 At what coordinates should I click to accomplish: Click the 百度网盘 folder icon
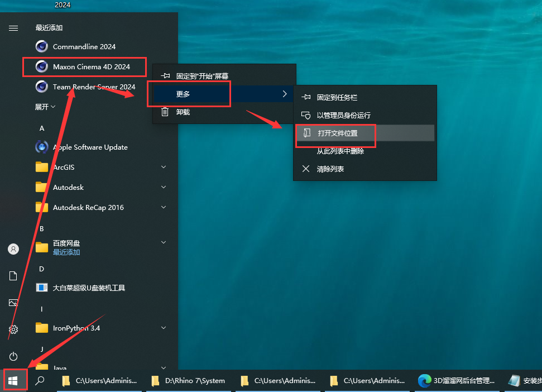[x=42, y=247]
